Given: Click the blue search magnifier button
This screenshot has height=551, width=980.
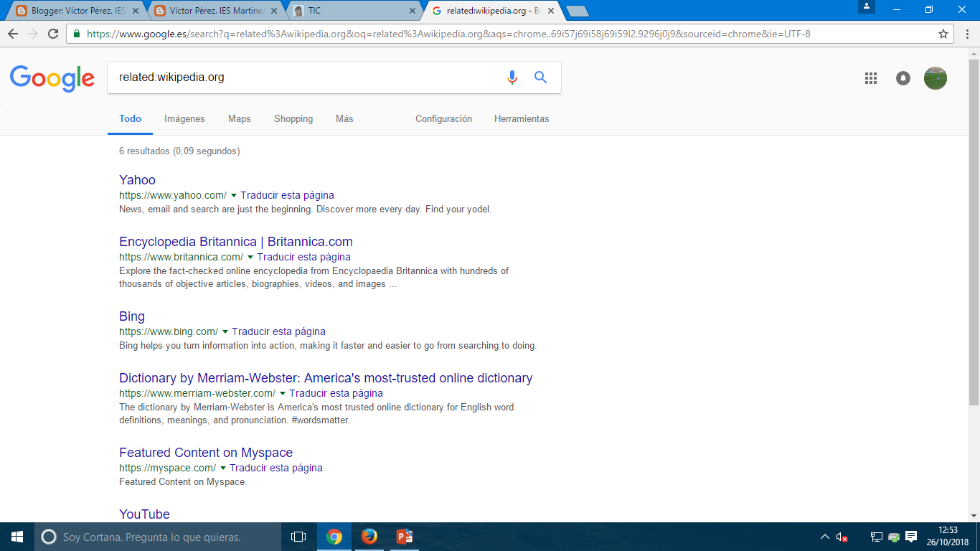Looking at the screenshot, I should 540,77.
